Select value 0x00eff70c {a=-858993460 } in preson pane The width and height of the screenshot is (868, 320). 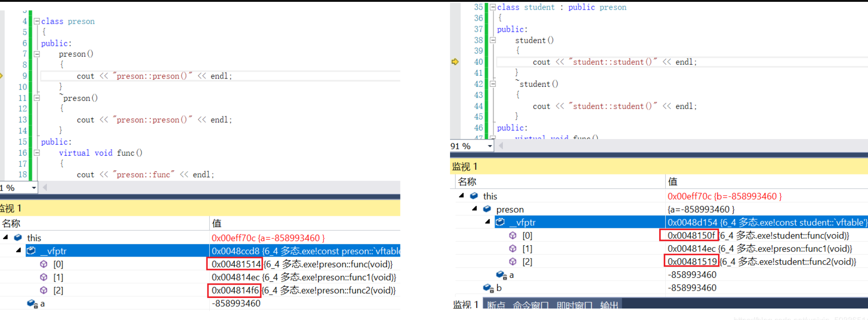click(x=268, y=238)
